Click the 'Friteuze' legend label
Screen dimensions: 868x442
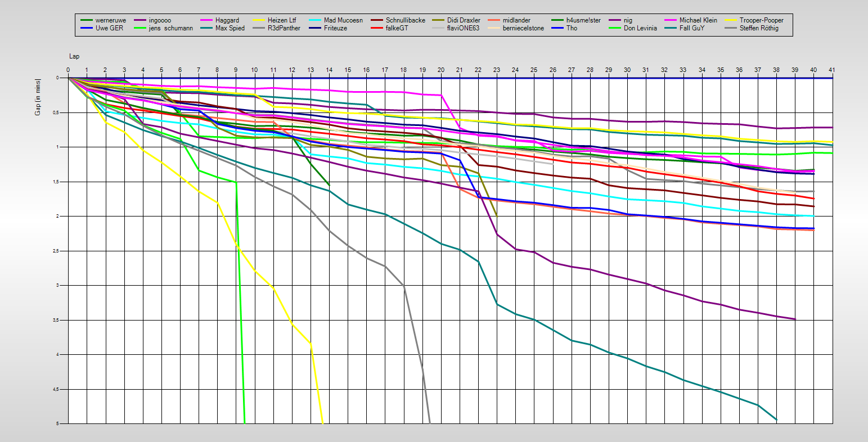click(x=336, y=28)
